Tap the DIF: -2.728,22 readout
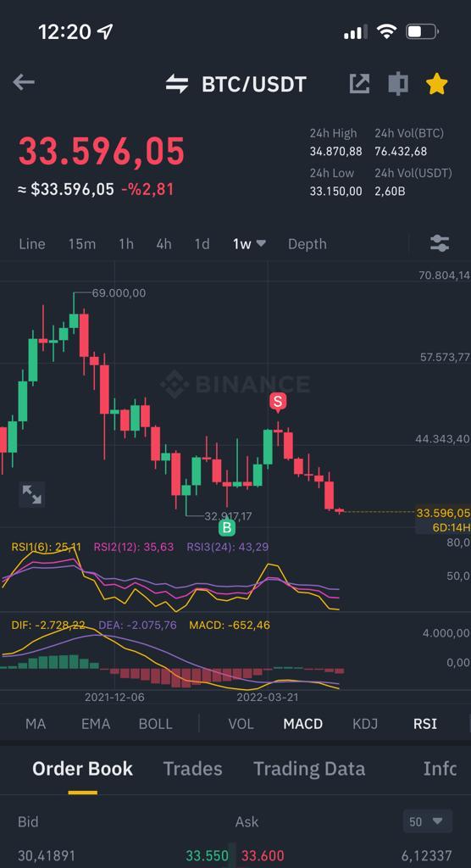This screenshot has width=471, height=868. point(48,625)
